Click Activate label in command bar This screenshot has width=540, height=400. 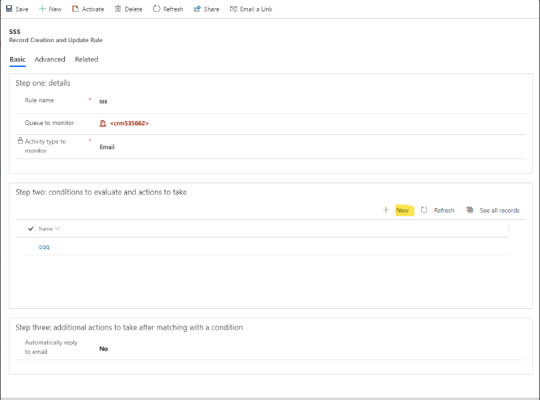pyautogui.click(x=93, y=9)
